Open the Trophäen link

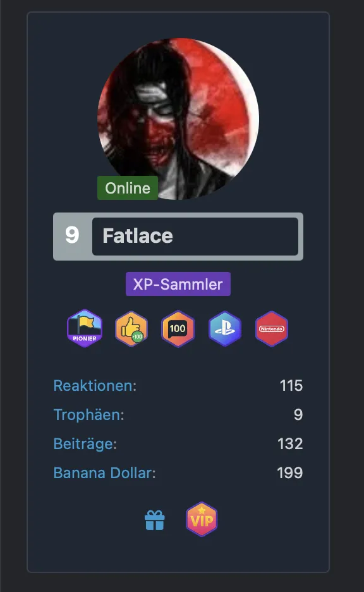pos(88,414)
